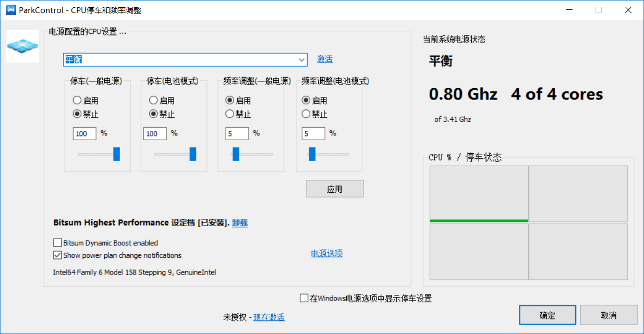This screenshot has width=644, height=334.
Task: Select 禁止 under 停车(电池模式)
Action: pyautogui.click(x=153, y=114)
